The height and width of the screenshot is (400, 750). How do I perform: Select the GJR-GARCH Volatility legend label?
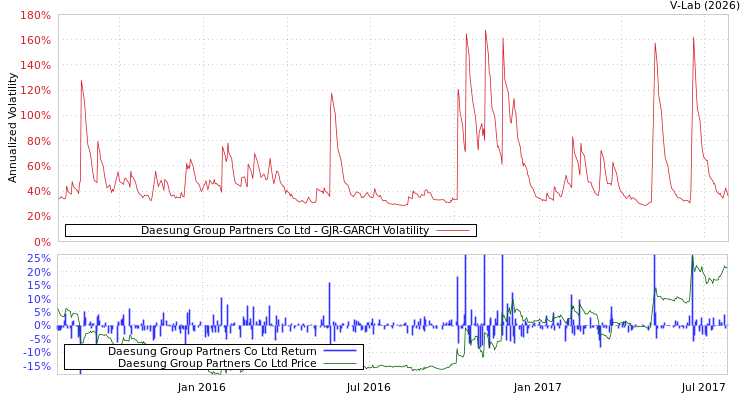click(284, 231)
